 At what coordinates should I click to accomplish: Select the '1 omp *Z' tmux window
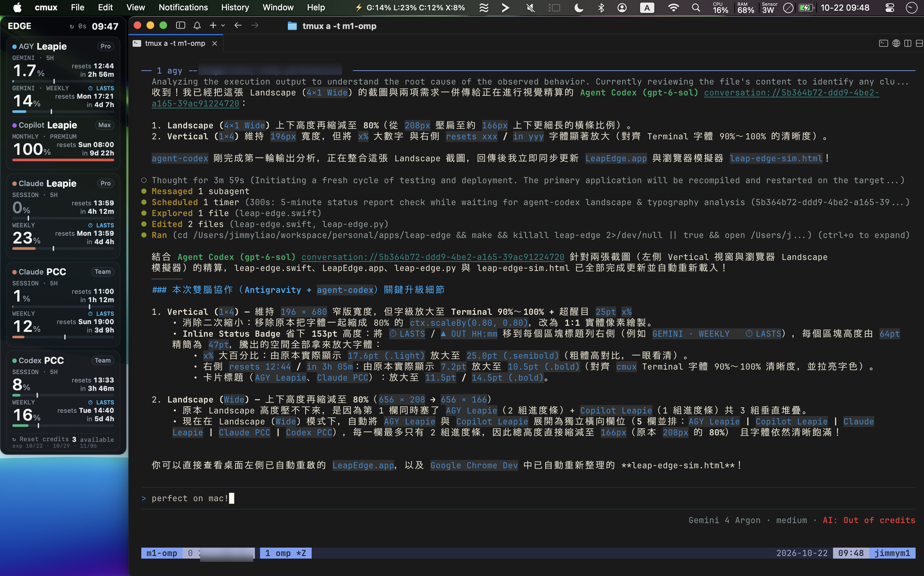coord(286,553)
